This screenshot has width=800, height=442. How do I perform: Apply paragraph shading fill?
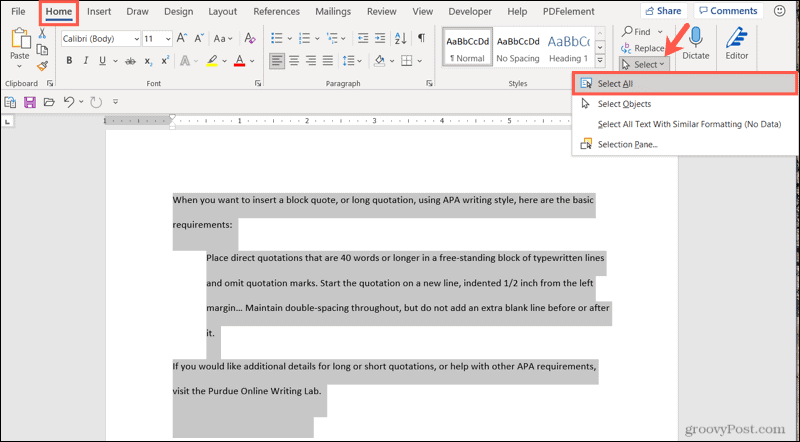point(380,61)
